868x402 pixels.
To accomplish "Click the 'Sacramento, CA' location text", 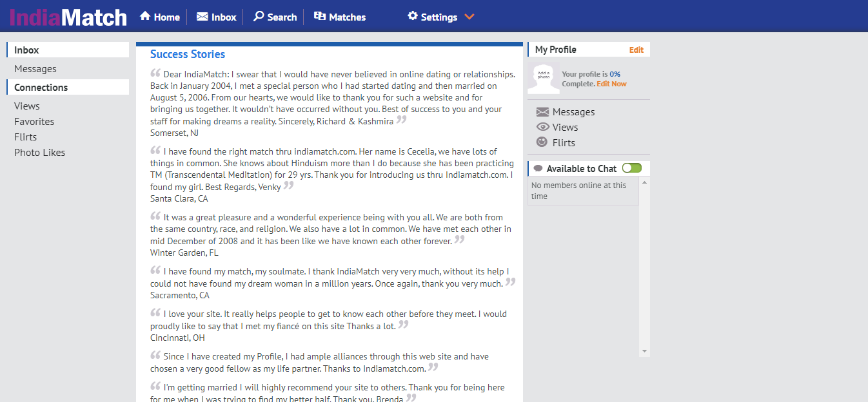I will pos(180,296).
